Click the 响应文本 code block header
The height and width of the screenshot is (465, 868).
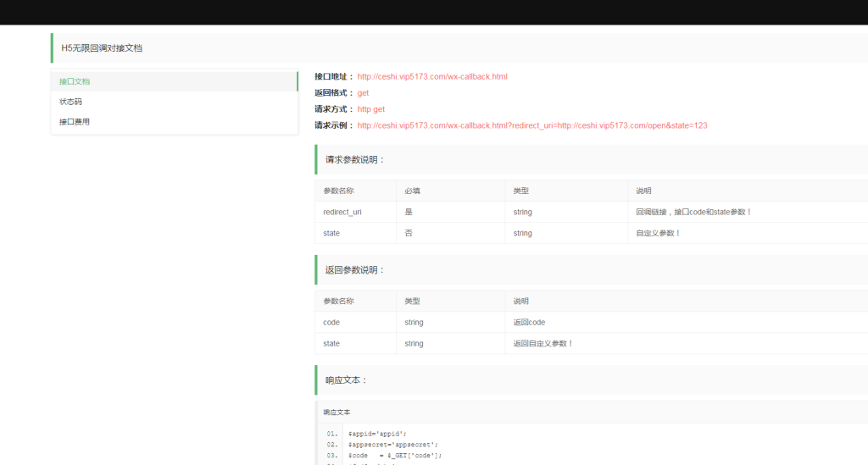[337, 412]
